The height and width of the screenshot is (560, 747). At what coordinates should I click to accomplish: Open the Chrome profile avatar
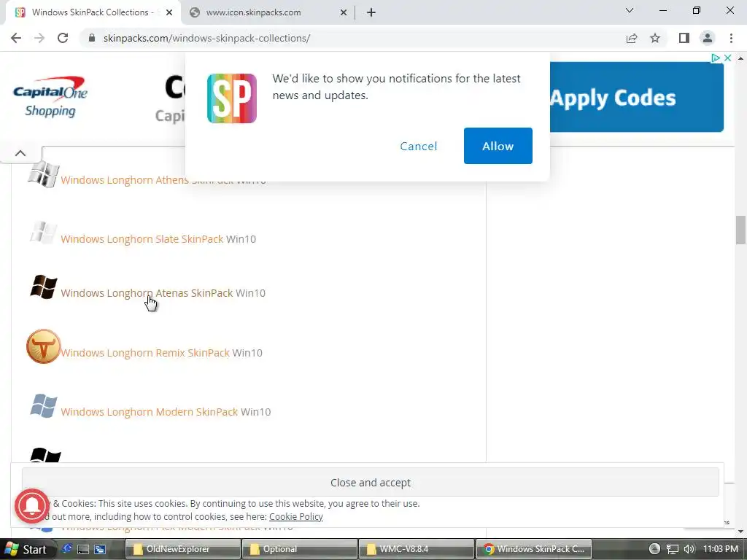tap(708, 38)
